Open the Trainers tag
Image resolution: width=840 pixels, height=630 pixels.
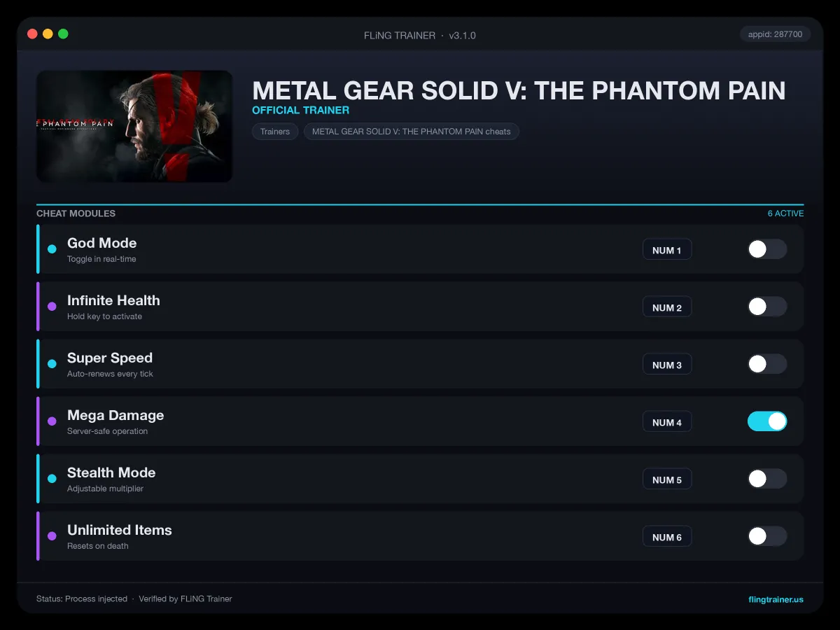click(x=275, y=132)
